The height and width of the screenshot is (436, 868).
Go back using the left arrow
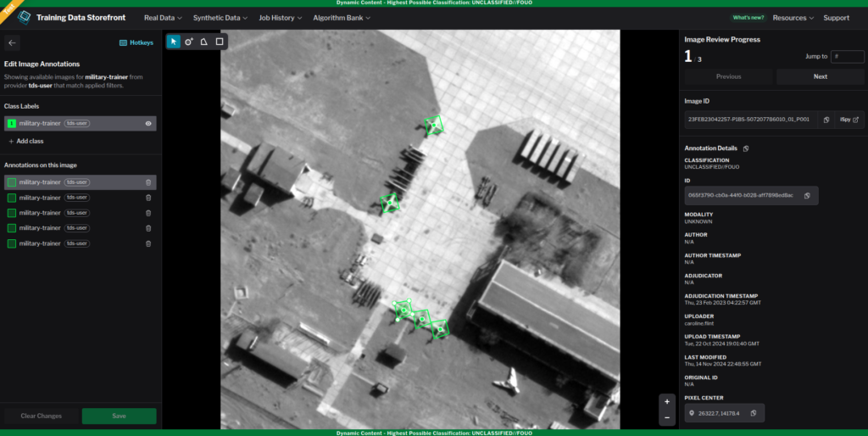(12, 42)
